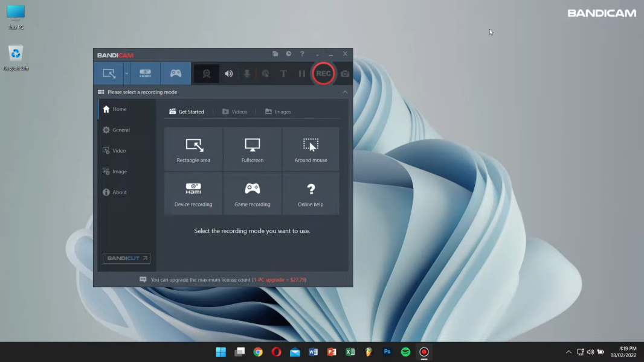The image size is (644, 362).
Task: Launch Google Chrome from taskbar
Action: tap(258, 352)
